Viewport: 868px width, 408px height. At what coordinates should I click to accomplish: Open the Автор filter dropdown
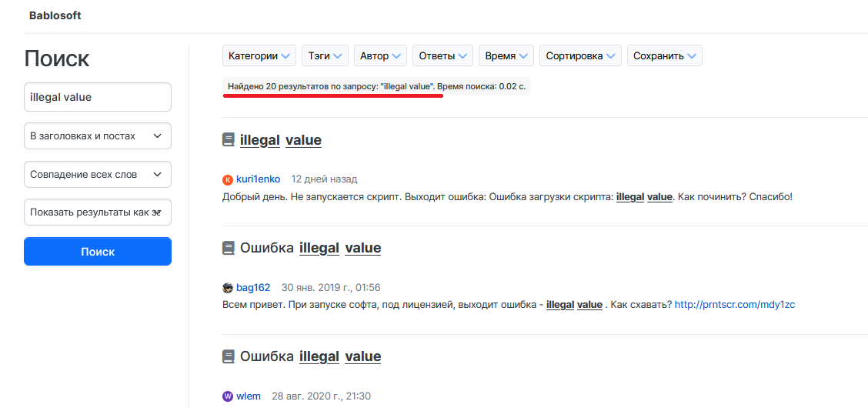(x=380, y=56)
